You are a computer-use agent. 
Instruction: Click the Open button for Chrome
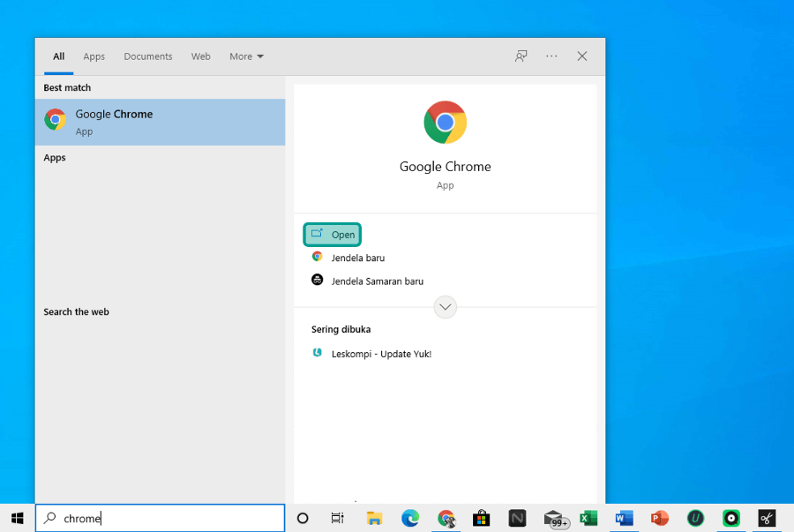click(333, 235)
